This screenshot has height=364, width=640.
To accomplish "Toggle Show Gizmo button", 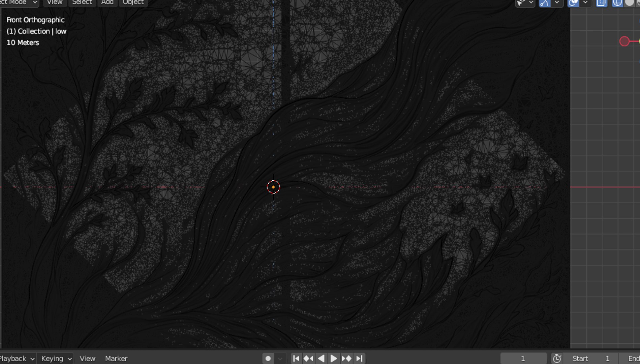I will coord(545,3).
